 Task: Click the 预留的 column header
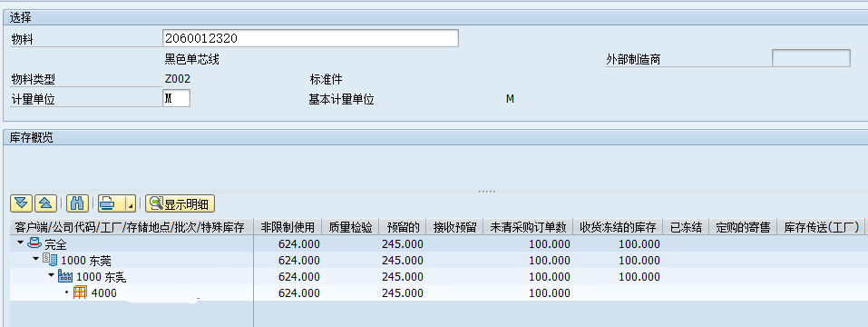(x=403, y=227)
